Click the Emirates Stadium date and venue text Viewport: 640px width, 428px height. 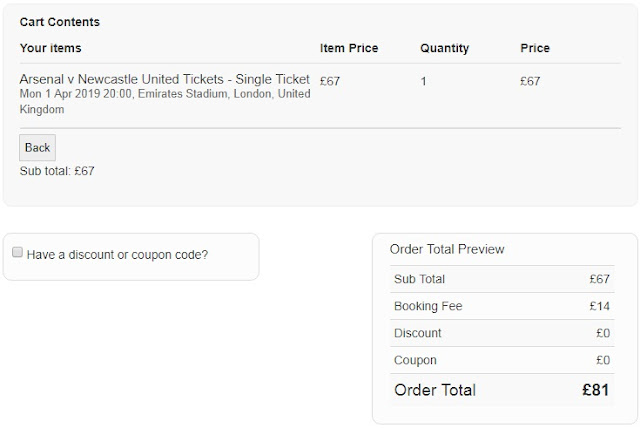[165, 101]
